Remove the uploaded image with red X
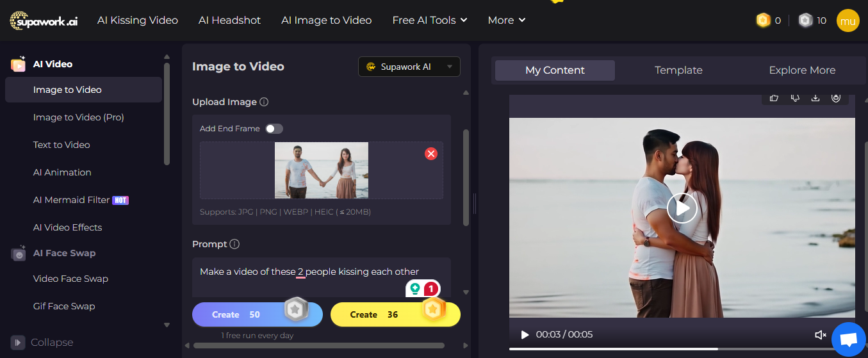Viewport: 868px width, 358px height. 431,154
